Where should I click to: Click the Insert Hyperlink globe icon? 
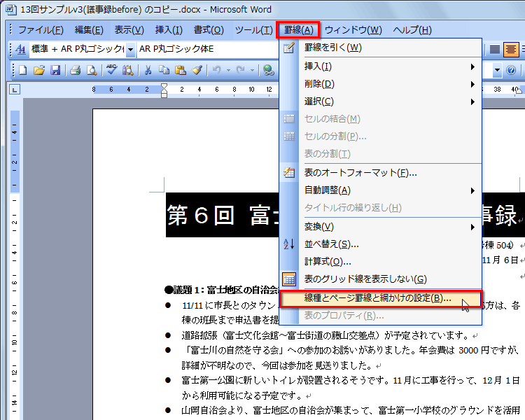269,70
